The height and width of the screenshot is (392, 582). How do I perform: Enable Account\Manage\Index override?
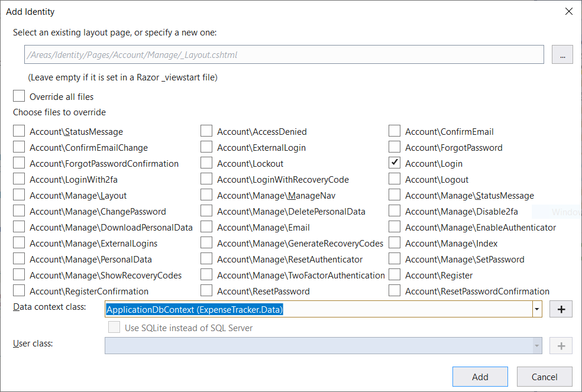click(395, 243)
